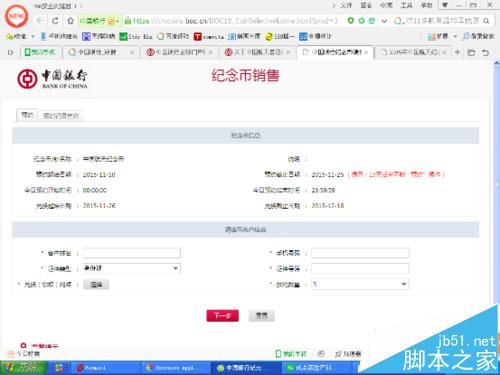
Task: Switch to the 预约结果查询 tab
Action: (x=61, y=116)
